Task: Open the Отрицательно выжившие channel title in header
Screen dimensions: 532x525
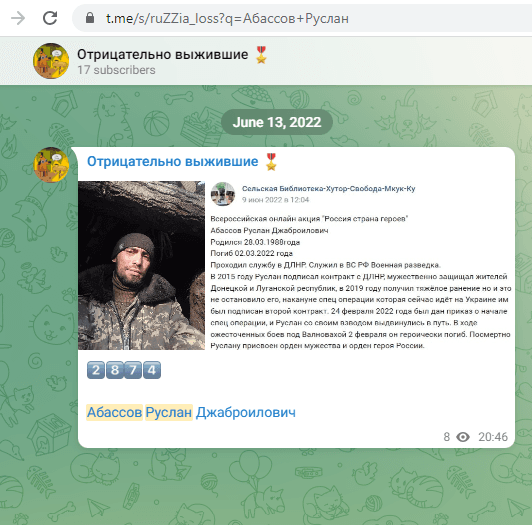Action: 163,54
